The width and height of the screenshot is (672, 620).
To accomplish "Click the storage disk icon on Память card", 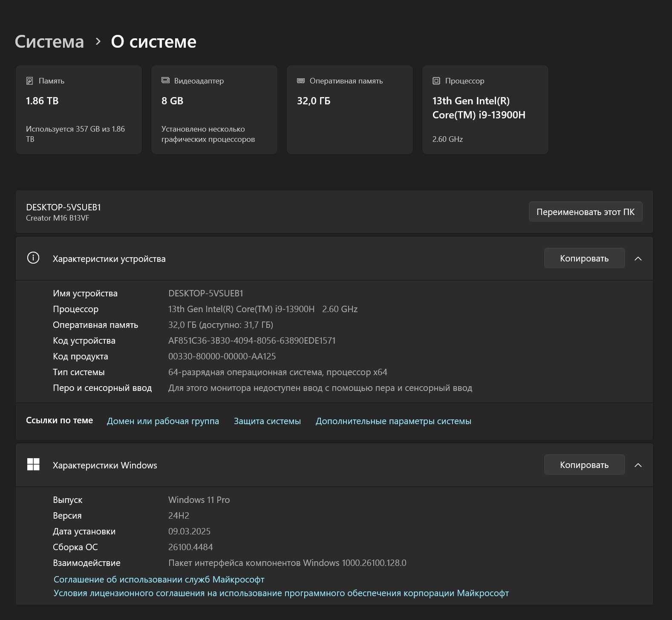I will (x=30, y=81).
